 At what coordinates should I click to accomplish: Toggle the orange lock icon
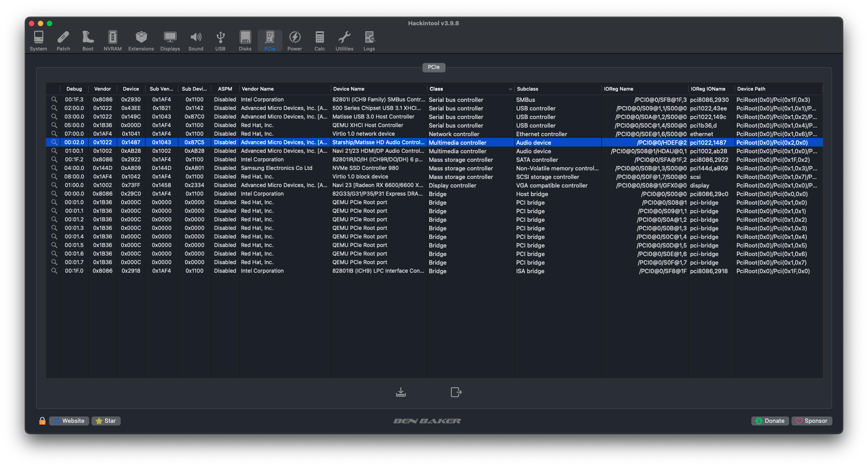pyautogui.click(x=42, y=421)
